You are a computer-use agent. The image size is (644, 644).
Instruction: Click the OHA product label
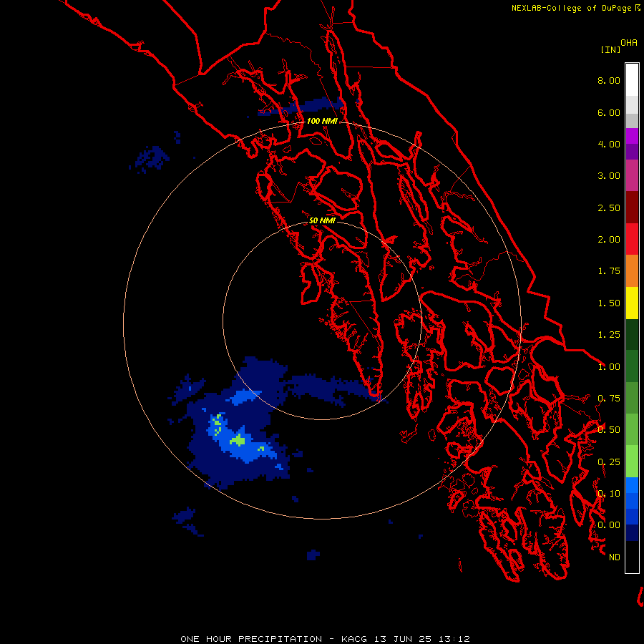(629, 42)
